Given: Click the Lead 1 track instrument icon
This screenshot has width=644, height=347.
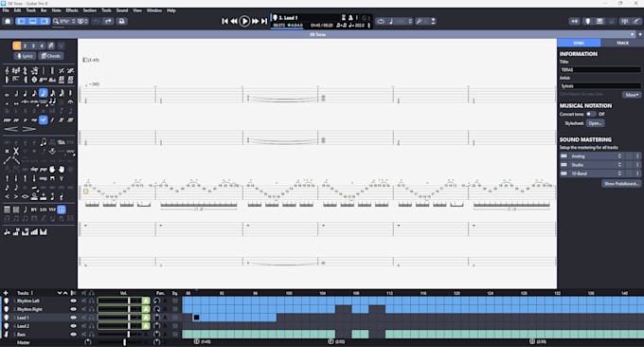Looking at the screenshot, I should 7,318.
